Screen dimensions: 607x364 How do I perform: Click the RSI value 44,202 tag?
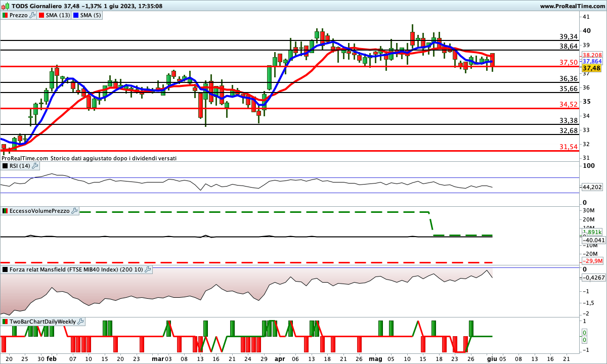(592, 187)
